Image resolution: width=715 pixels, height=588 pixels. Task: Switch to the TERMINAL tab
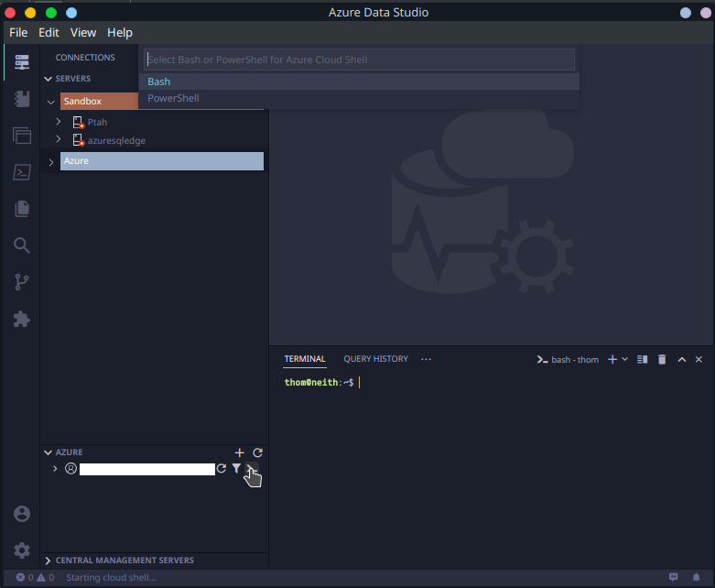click(305, 359)
